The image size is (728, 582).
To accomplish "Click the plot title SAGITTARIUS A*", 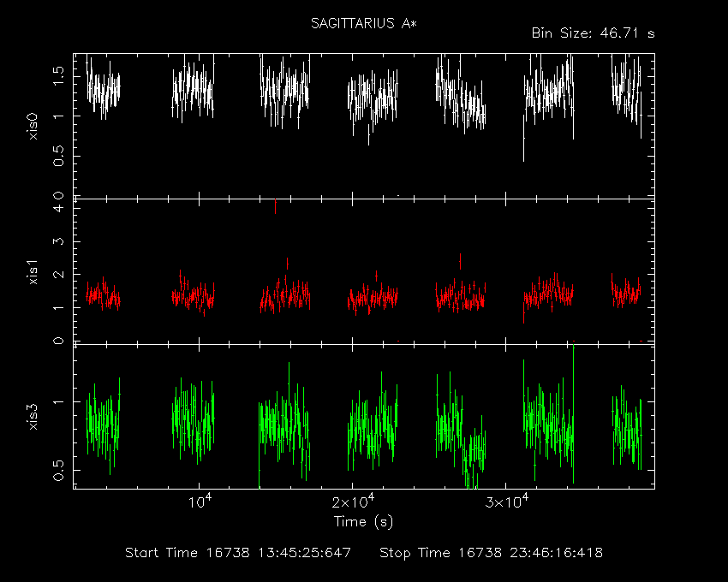I will [363, 23].
